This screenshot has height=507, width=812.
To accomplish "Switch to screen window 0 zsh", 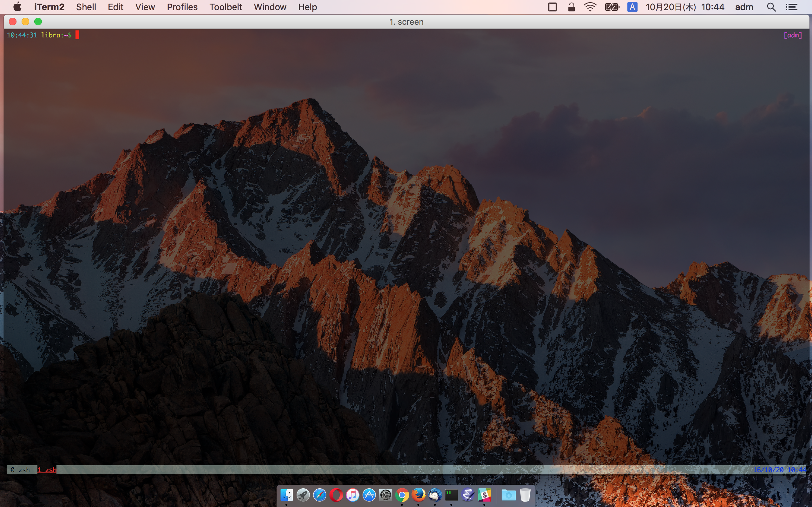I will [20, 470].
